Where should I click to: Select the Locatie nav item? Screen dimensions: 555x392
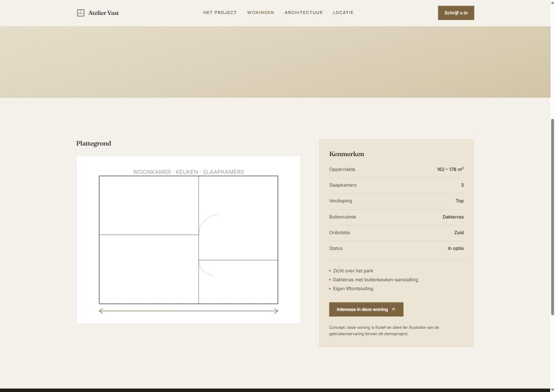(x=343, y=13)
